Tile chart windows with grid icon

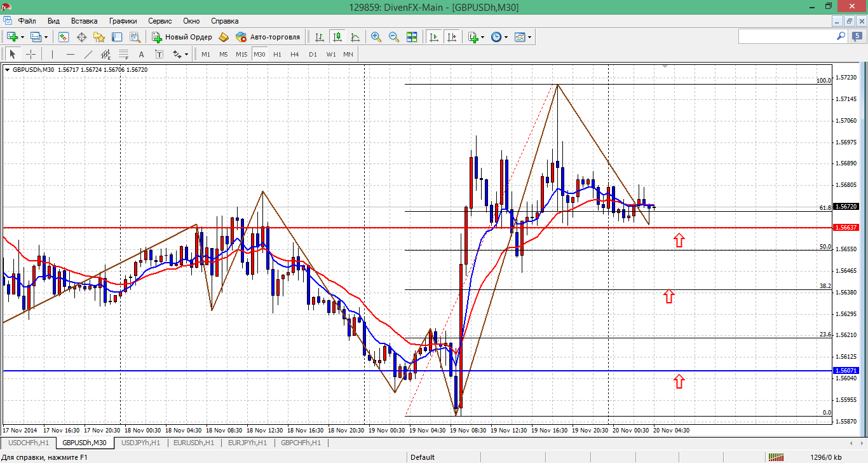[x=412, y=37]
